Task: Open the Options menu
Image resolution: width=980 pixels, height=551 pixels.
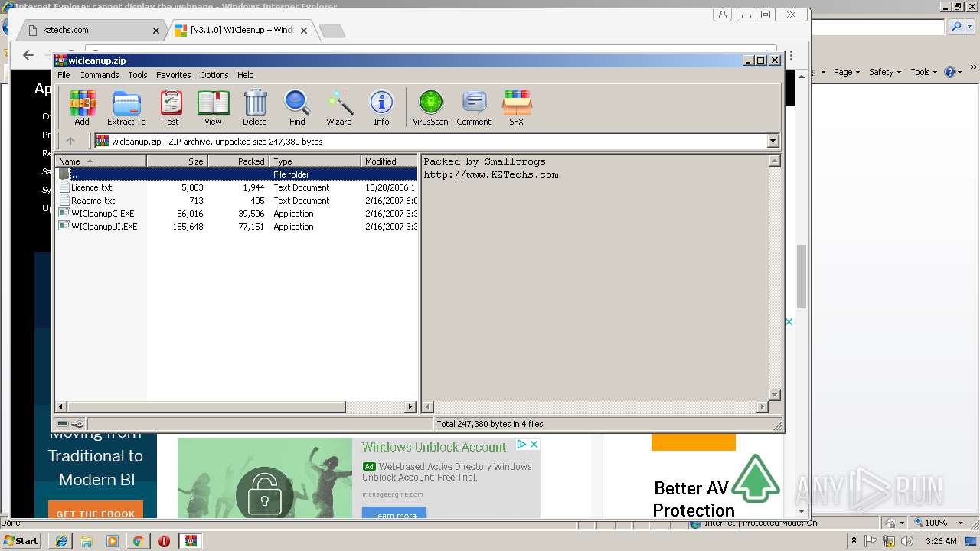Action: (x=214, y=75)
